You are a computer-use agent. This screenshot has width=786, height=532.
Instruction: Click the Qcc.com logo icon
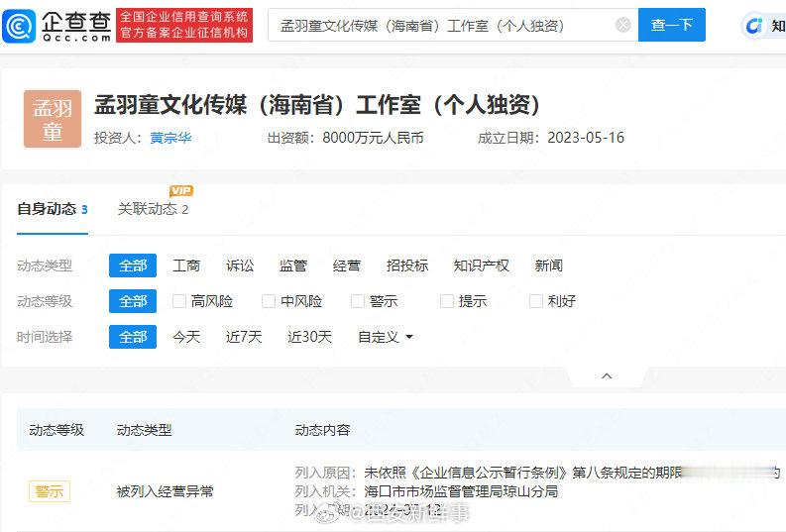pos(19,26)
